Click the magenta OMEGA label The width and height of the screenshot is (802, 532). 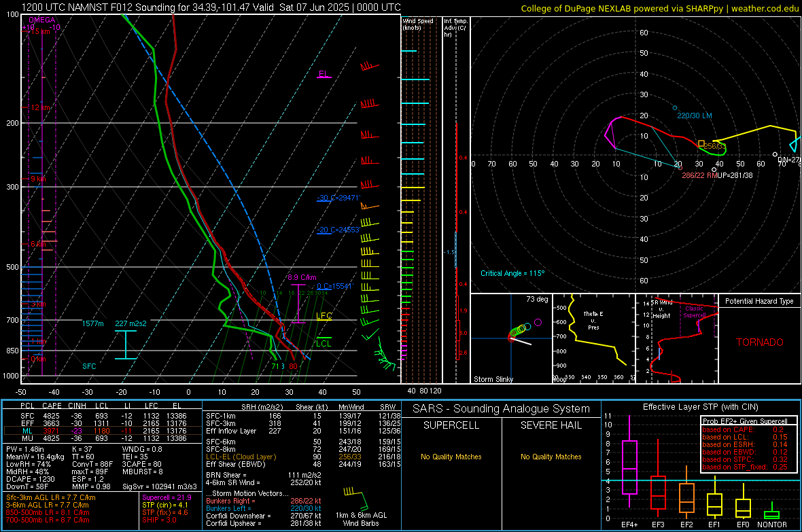coord(42,20)
